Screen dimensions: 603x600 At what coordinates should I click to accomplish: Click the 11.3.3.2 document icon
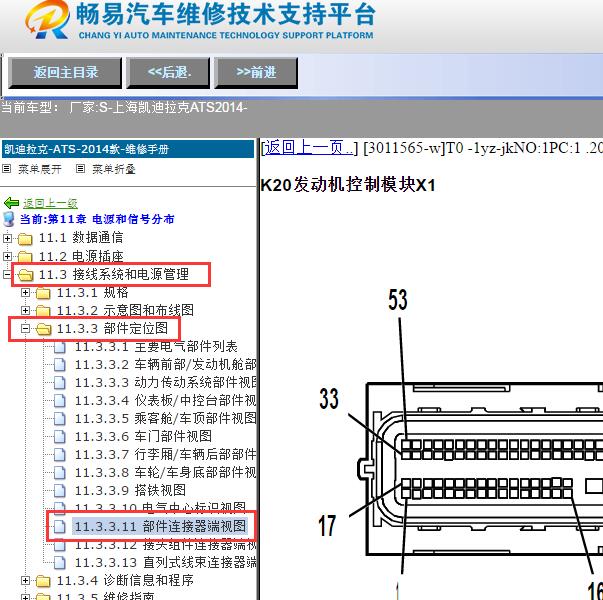pos(60,365)
